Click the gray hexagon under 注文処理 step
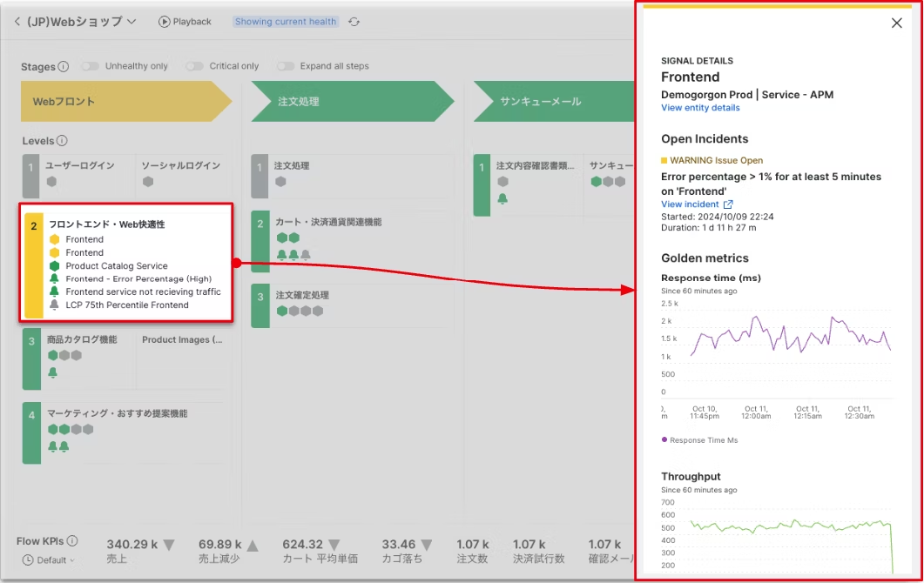The height and width of the screenshot is (583, 924). [280, 181]
